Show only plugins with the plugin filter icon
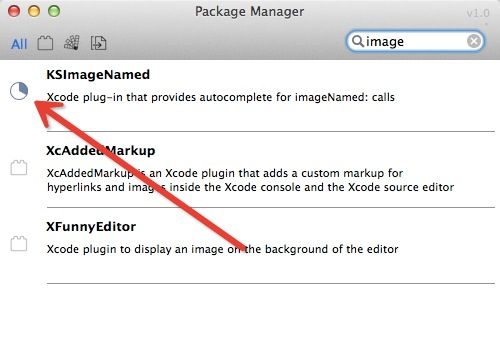The image size is (500, 363). (x=45, y=43)
